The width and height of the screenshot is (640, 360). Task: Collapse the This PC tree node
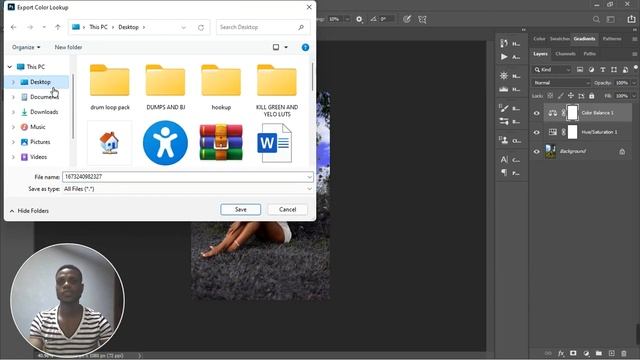pyautogui.click(x=10, y=67)
